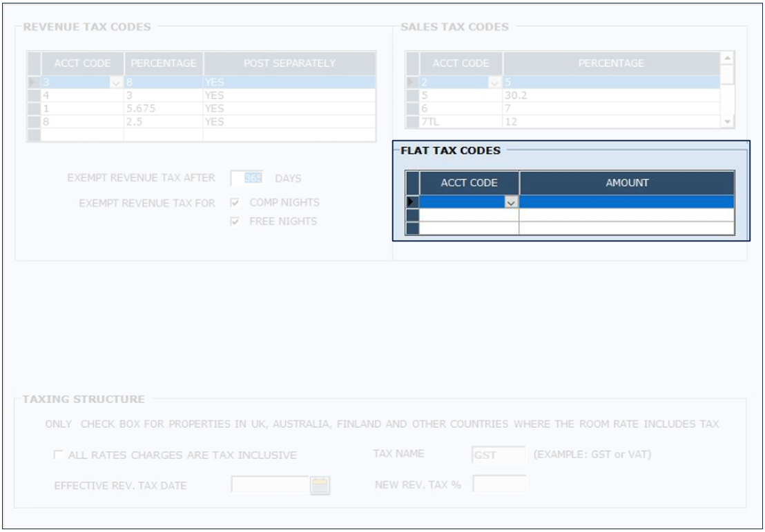Toggle Comp Nights exemption checkbox
Image resolution: width=765 pixels, height=532 pixels.
point(235,203)
